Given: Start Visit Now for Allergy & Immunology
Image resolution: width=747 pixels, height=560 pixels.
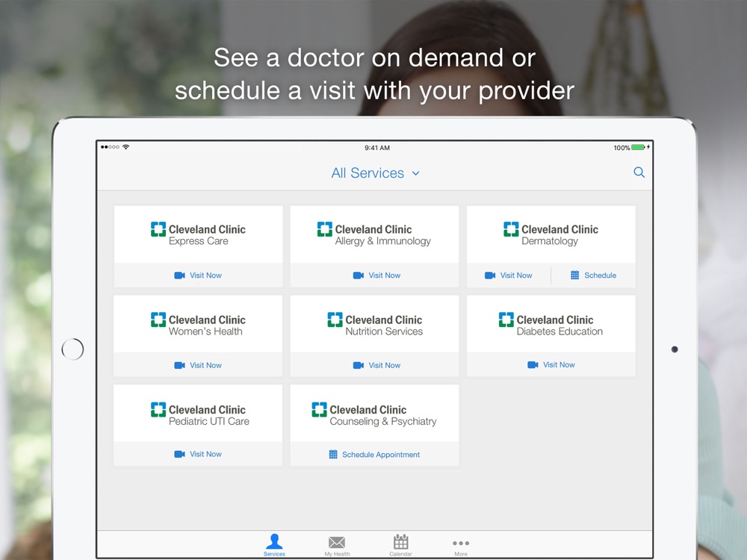Looking at the screenshot, I should (x=385, y=276).
